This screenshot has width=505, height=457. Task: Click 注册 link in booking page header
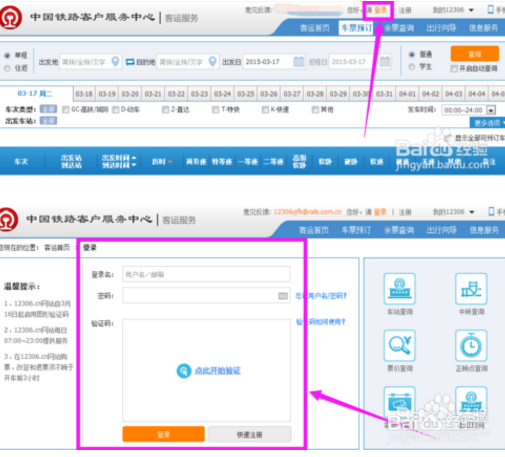[x=405, y=10]
